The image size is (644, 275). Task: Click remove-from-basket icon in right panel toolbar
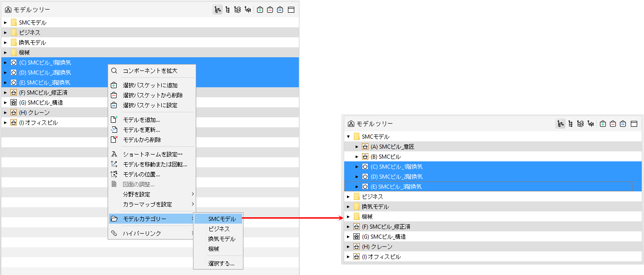point(613,124)
